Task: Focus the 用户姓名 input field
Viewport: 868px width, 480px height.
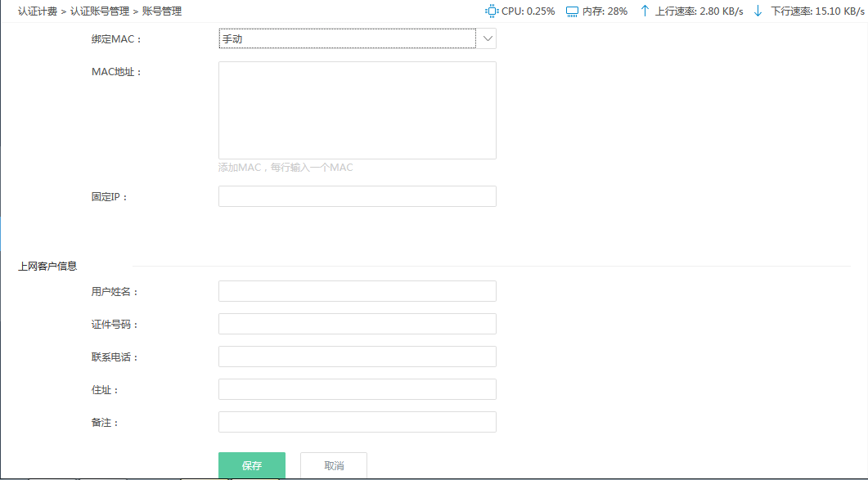Action: pos(357,291)
